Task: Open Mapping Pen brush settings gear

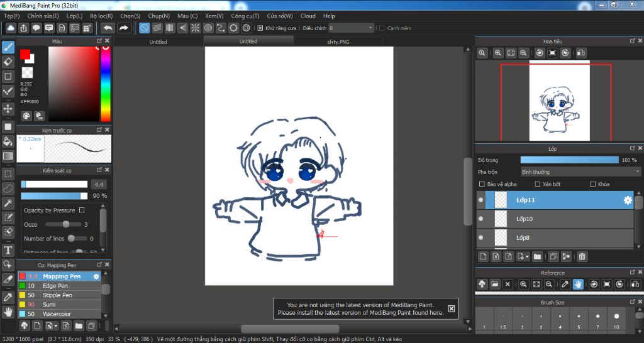Action: click(x=96, y=276)
